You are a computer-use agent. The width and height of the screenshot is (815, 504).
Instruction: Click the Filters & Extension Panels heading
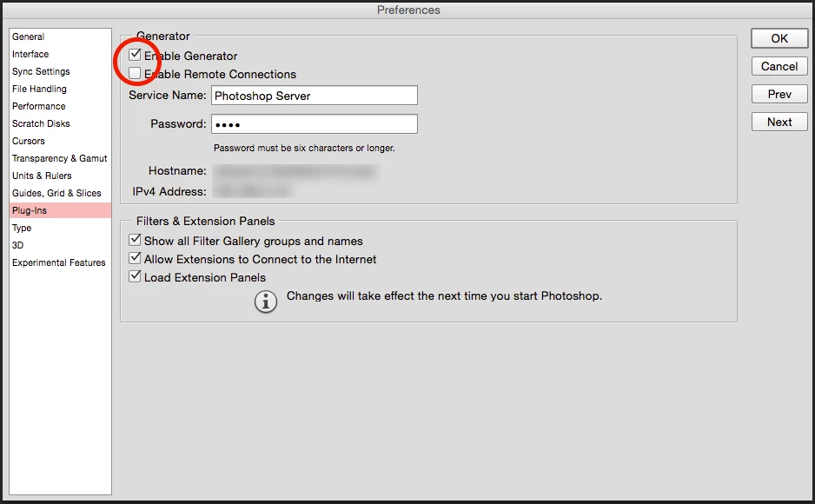point(205,221)
